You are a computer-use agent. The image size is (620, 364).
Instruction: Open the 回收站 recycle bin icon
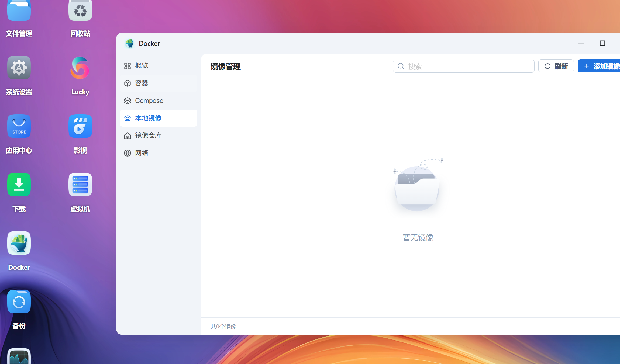pyautogui.click(x=80, y=11)
